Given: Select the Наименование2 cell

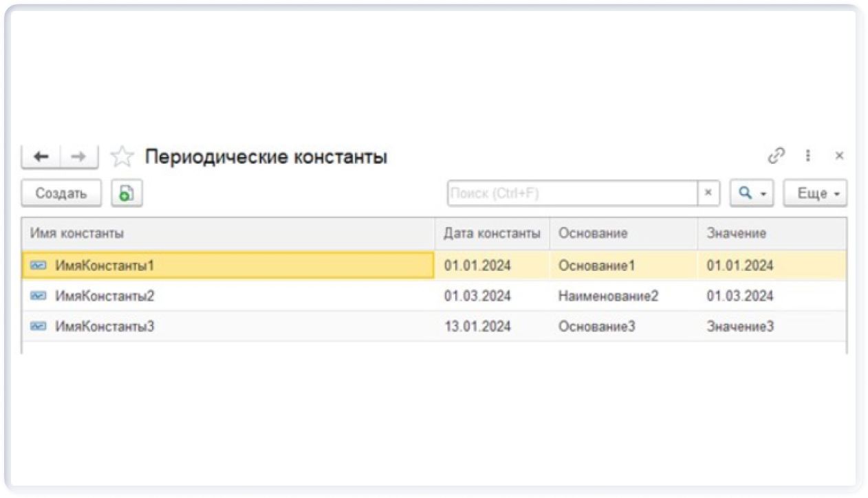Looking at the screenshot, I should tap(608, 296).
